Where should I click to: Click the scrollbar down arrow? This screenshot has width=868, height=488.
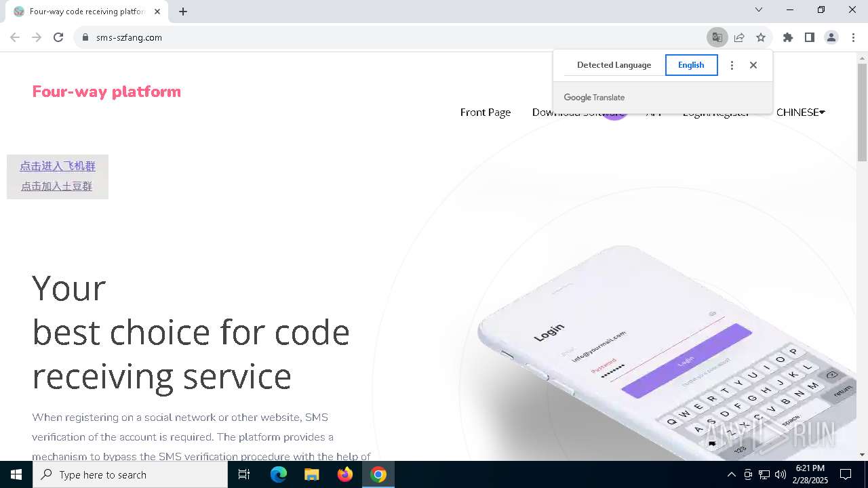click(862, 455)
